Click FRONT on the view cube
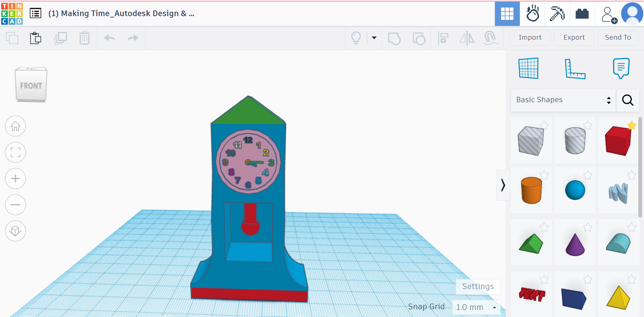The height and width of the screenshot is (317, 644). (x=31, y=85)
